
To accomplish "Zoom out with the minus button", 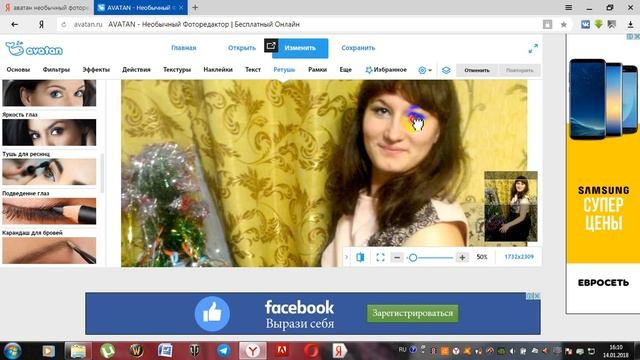I will (397, 257).
